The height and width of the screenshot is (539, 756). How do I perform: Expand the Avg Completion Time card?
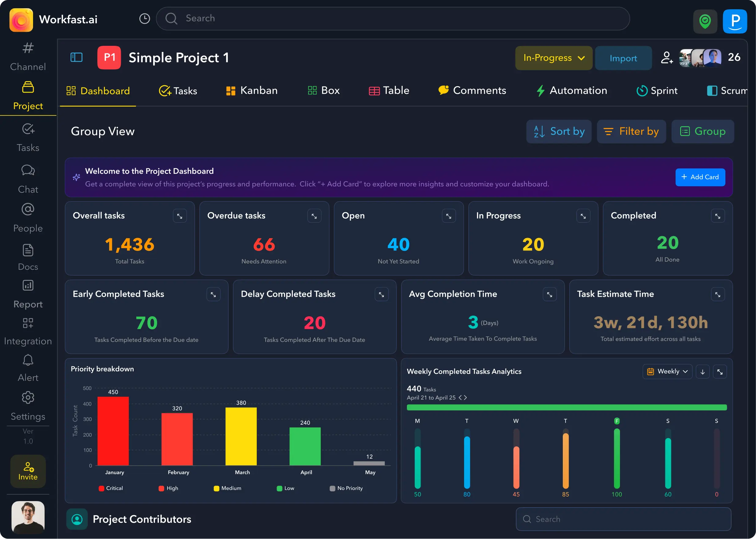(x=549, y=294)
